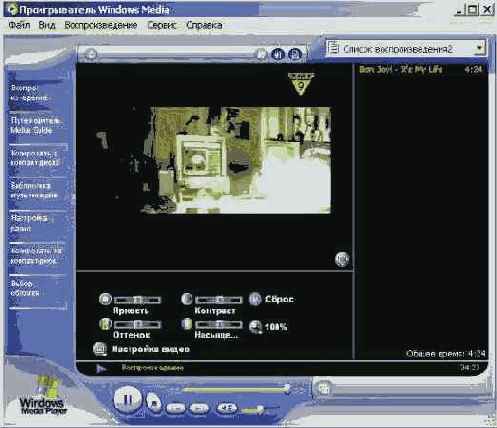497x428 pixels.
Task: Close the Windows Media player window
Action: (487, 9)
